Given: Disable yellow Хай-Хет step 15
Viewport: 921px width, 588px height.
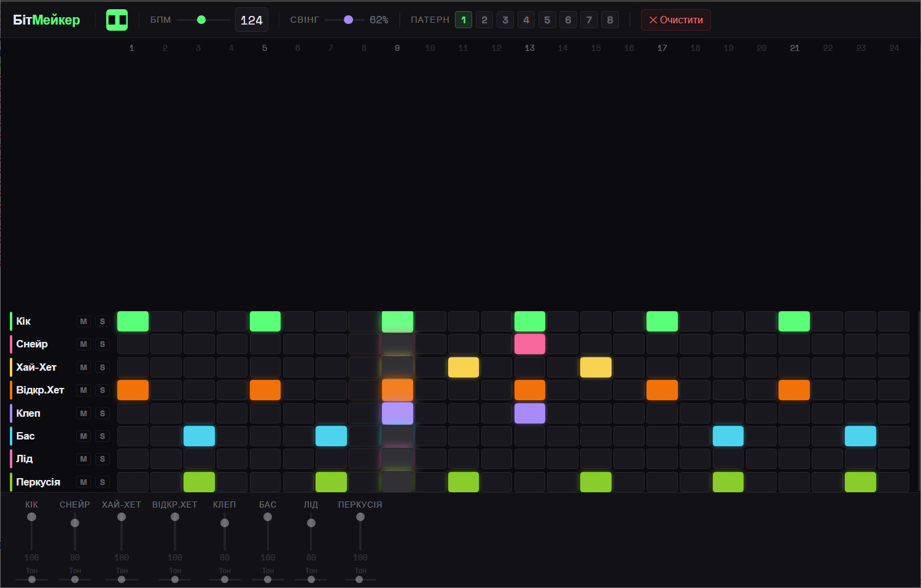Looking at the screenshot, I should [x=596, y=367].
